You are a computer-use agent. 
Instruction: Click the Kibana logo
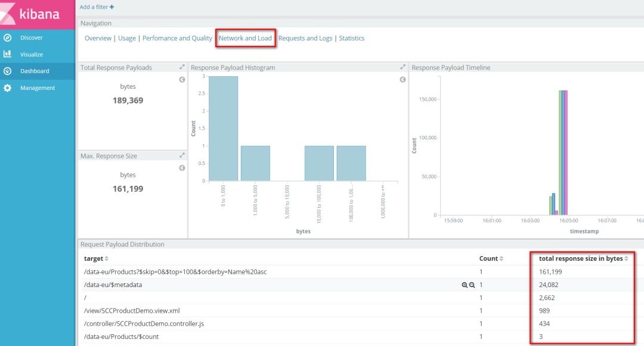point(36,13)
